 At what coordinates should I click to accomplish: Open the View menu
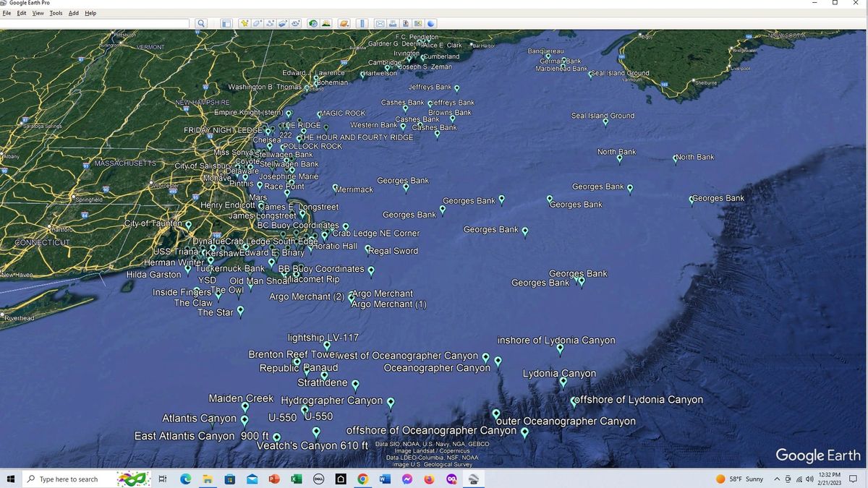pos(38,12)
